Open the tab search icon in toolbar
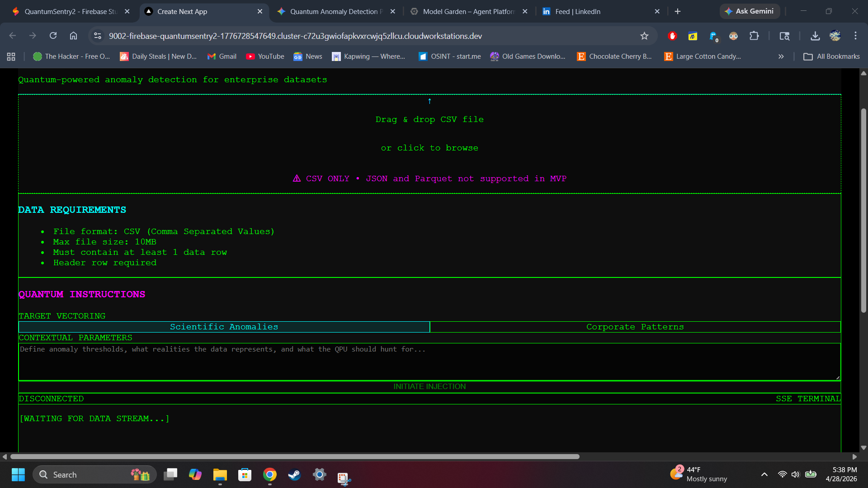This screenshot has width=868, height=488. coord(784,36)
